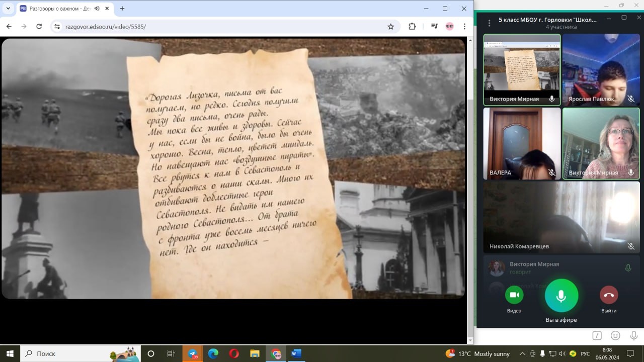The image size is (644, 362).
Task: Open Telegram from the taskbar
Action: point(193,353)
